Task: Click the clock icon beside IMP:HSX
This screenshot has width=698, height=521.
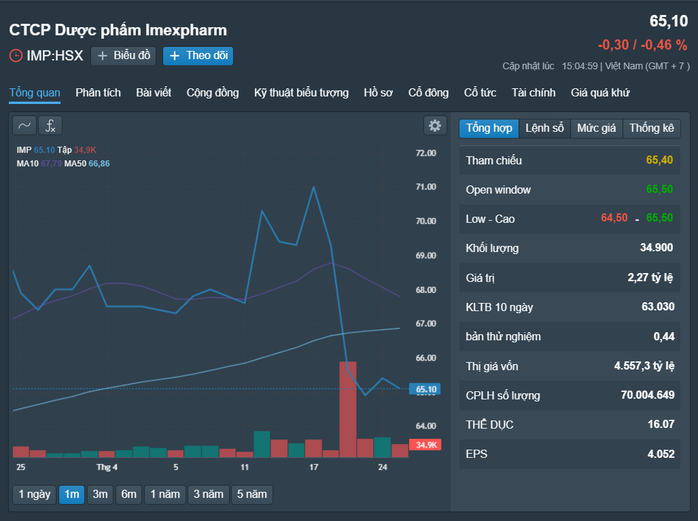Action: pos(16,56)
